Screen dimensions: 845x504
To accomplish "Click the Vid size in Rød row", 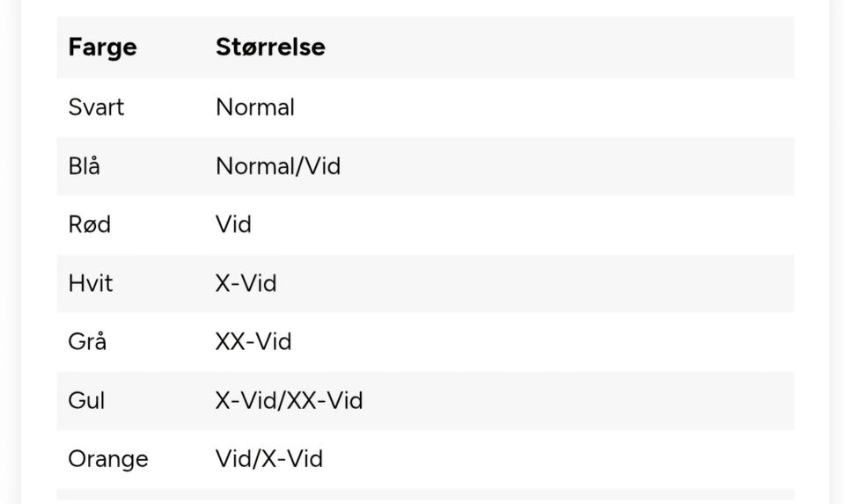I will 233,224.
